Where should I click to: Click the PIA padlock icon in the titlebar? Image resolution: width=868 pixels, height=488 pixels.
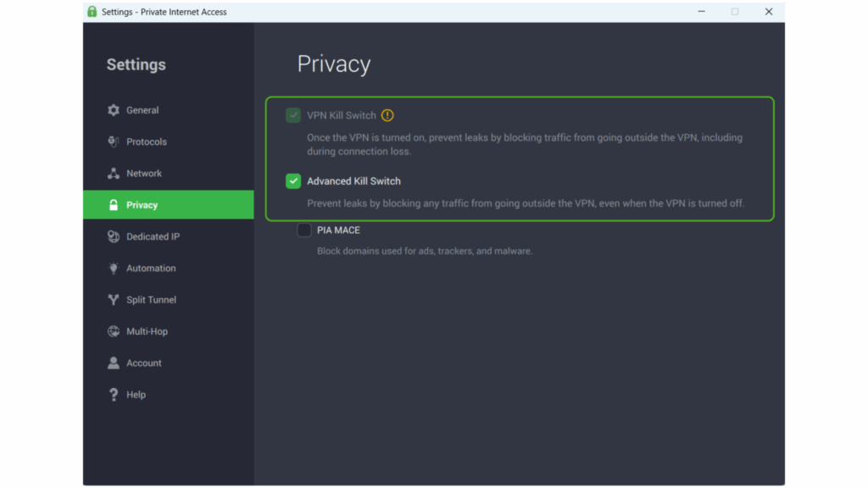[92, 11]
